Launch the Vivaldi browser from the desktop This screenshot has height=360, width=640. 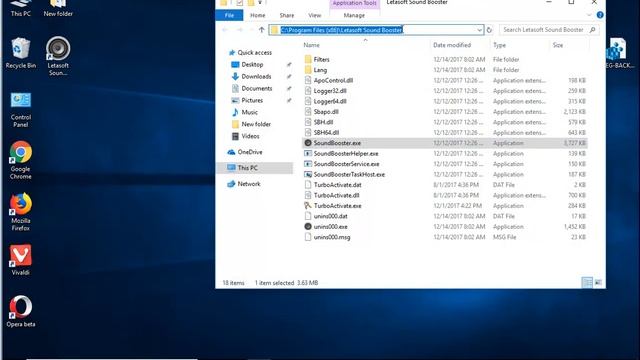tap(20, 260)
